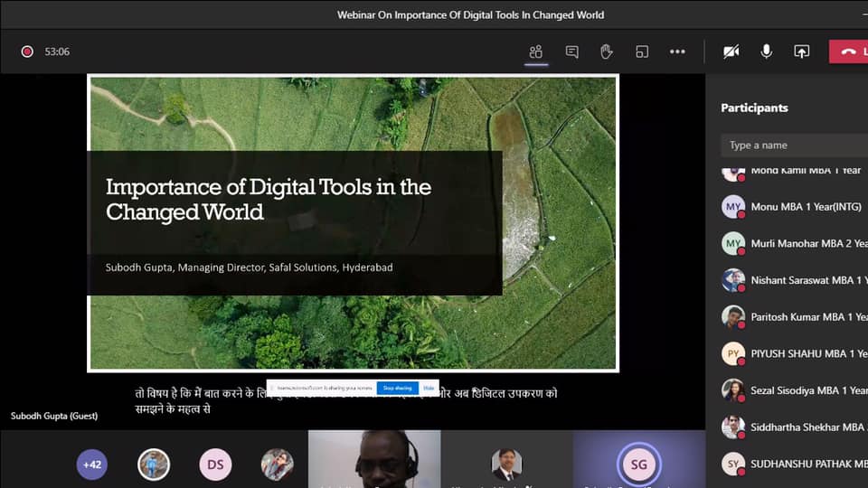Open the share content tray

pyautogui.click(x=801, y=52)
